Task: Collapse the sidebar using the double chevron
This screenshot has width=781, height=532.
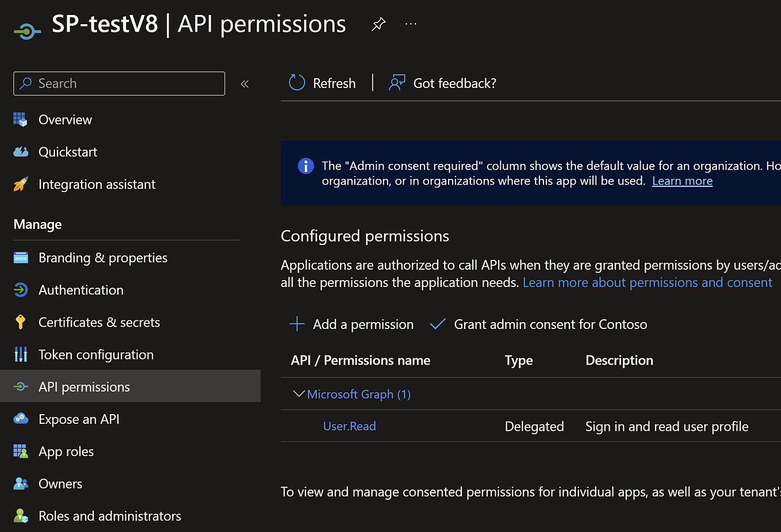Action: (244, 83)
